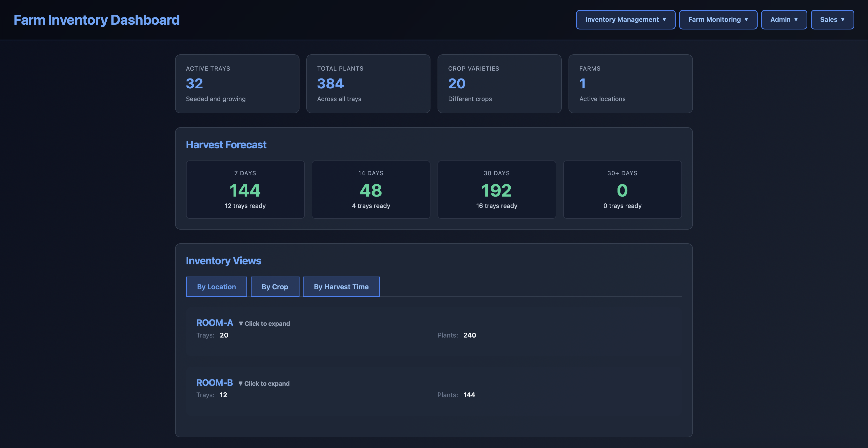Click the Farm Inventory Dashboard title

97,20
